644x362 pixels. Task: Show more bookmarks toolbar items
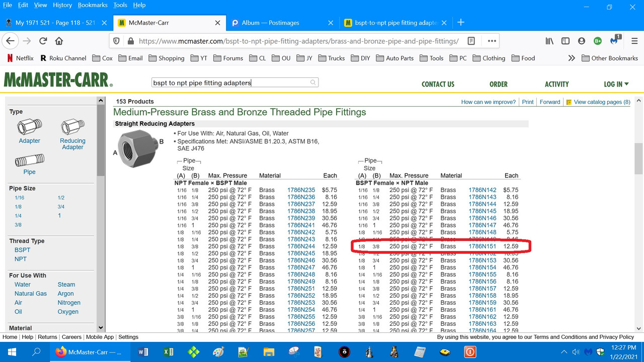572,58
